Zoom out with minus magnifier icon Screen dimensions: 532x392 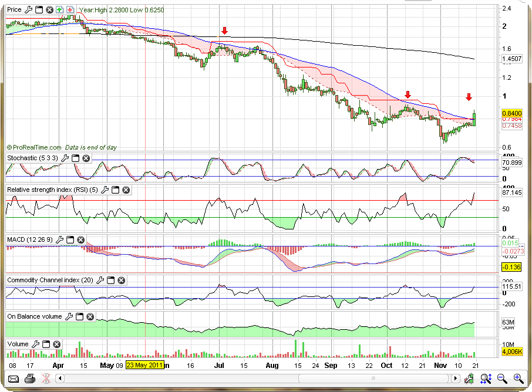502,379
